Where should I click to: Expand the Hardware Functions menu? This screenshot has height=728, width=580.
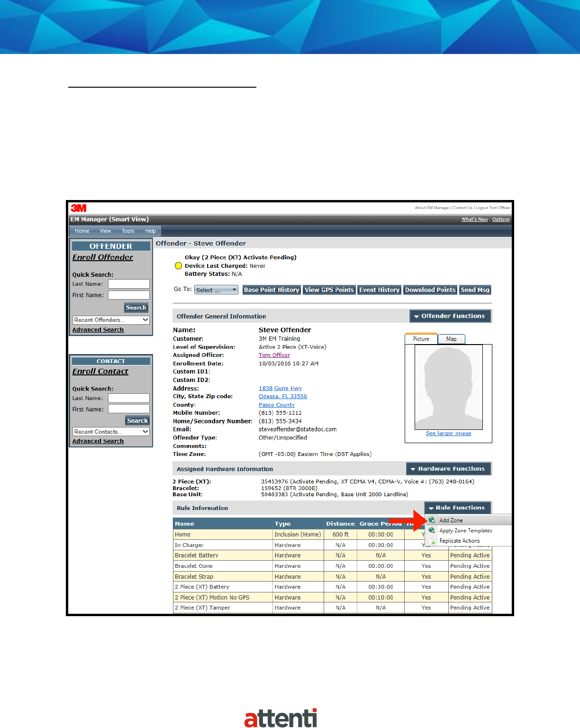coord(448,469)
